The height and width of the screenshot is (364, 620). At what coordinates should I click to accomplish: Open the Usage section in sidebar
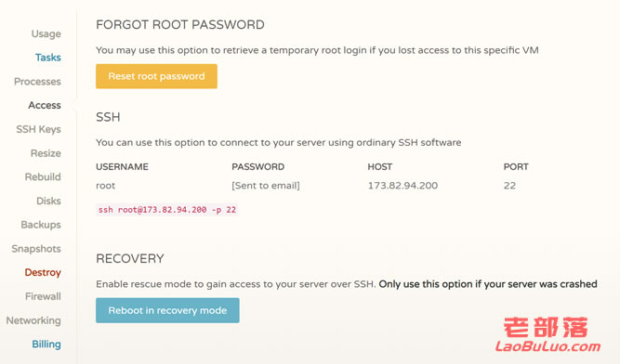(x=46, y=34)
